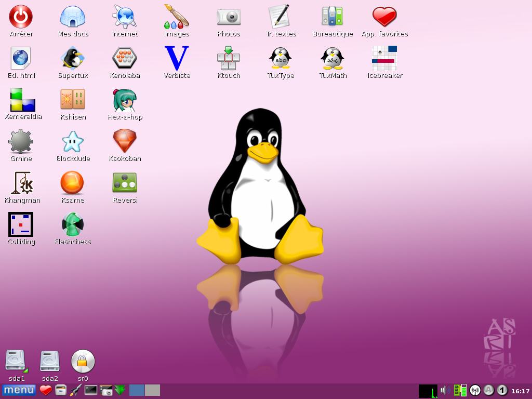Open the Kshisen mahjong tiles icon
532x399 pixels.
click(73, 99)
